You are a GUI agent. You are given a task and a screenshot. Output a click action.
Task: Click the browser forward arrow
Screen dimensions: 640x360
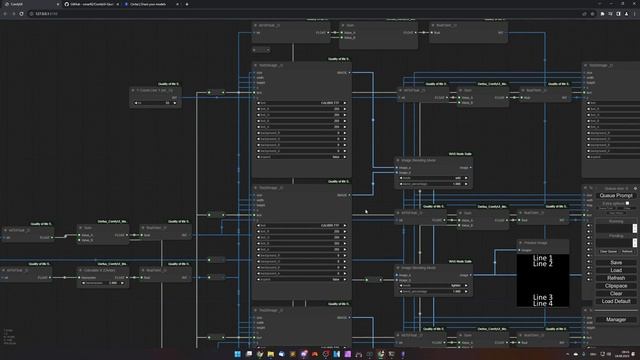13,13
